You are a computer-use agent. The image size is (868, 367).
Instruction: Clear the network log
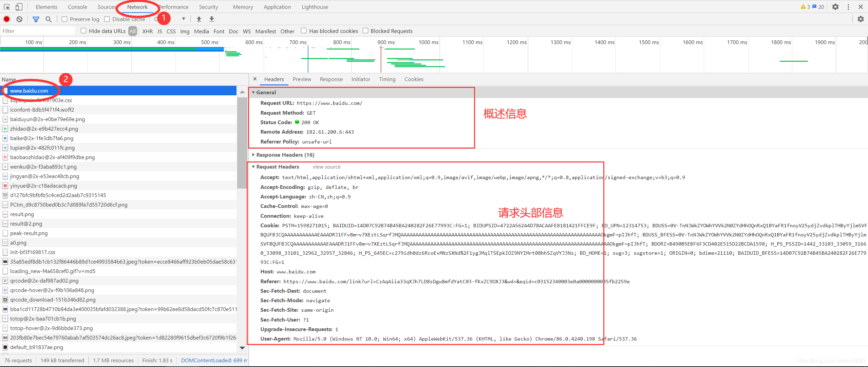19,19
